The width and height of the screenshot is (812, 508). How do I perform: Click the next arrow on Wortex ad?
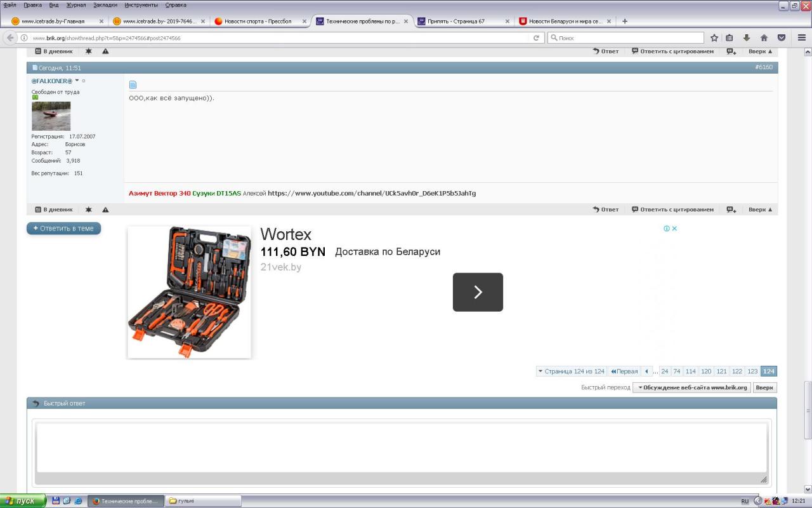click(478, 292)
